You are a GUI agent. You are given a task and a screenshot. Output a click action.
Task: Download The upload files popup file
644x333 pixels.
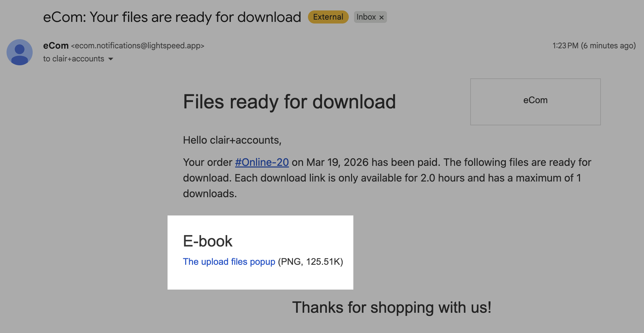(229, 262)
